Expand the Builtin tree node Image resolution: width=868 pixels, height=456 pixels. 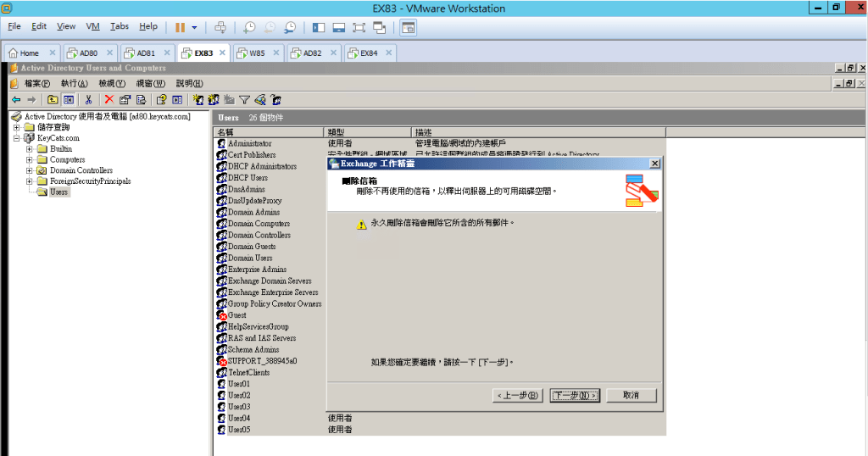click(x=29, y=148)
